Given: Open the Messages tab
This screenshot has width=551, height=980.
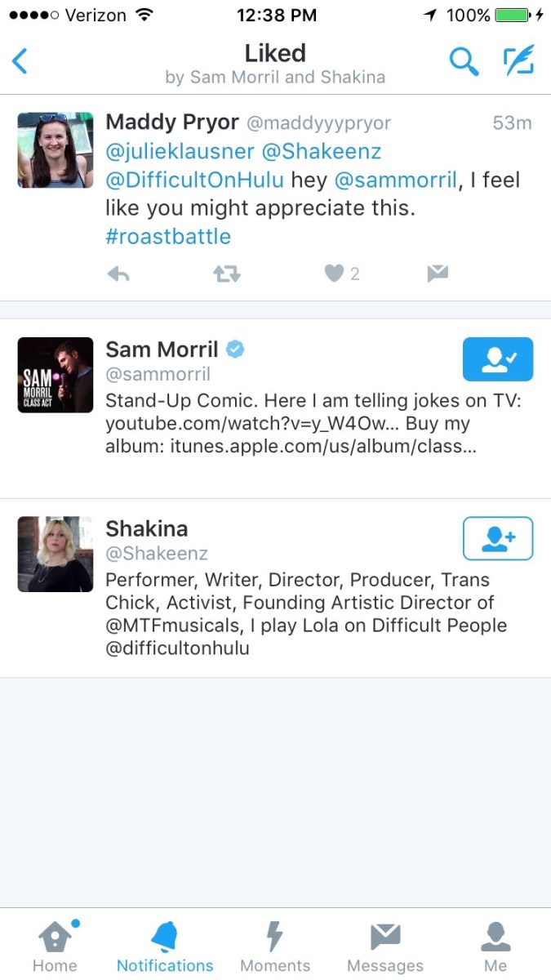Looking at the screenshot, I should tap(385, 946).
